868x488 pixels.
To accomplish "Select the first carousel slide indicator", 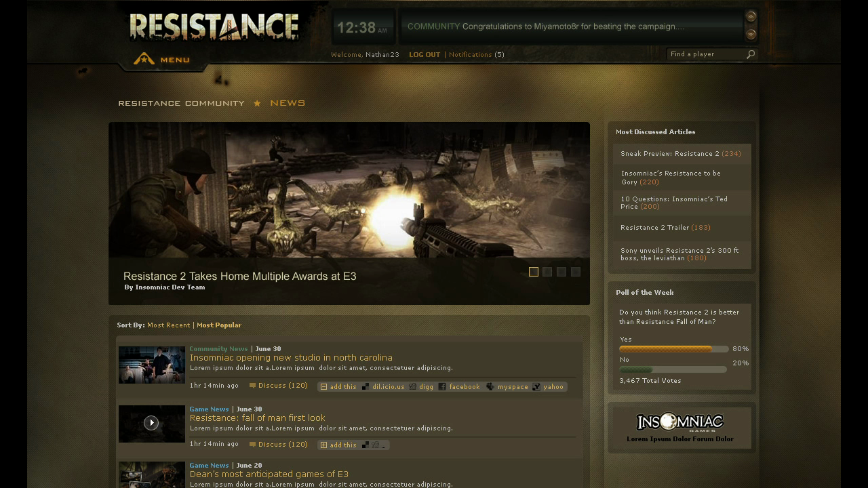I will [534, 272].
